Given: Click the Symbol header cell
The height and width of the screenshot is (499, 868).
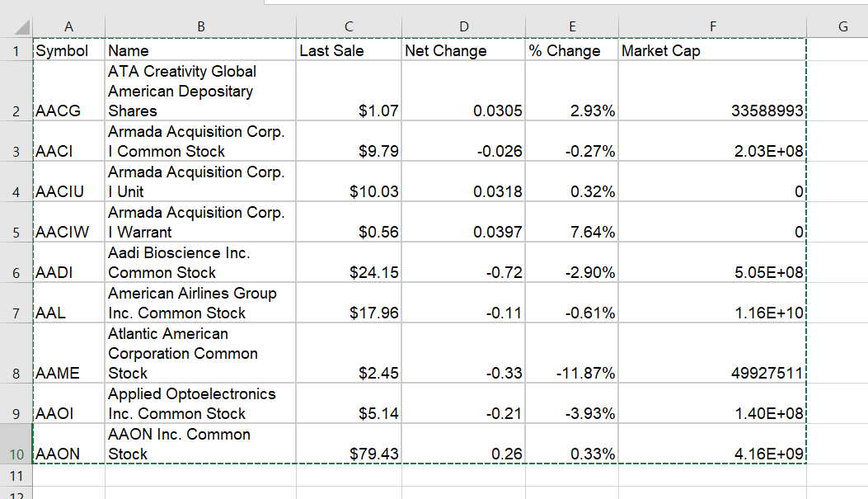Looking at the screenshot, I should (68, 51).
